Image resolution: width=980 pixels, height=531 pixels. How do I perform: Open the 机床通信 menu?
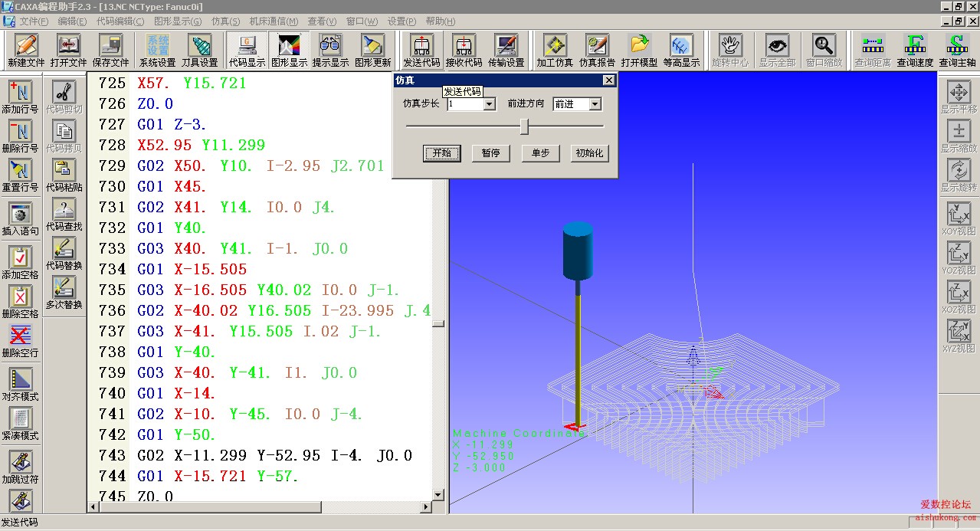coord(274,21)
